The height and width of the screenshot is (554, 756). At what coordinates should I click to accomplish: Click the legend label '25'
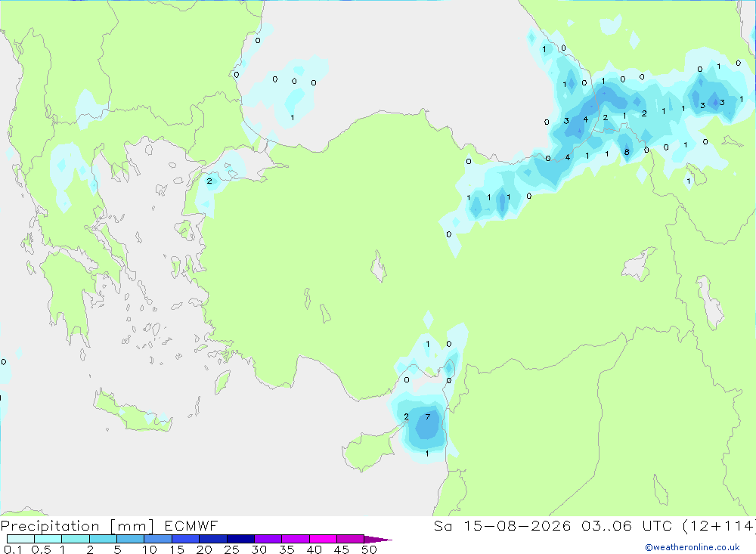pos(231,549)
